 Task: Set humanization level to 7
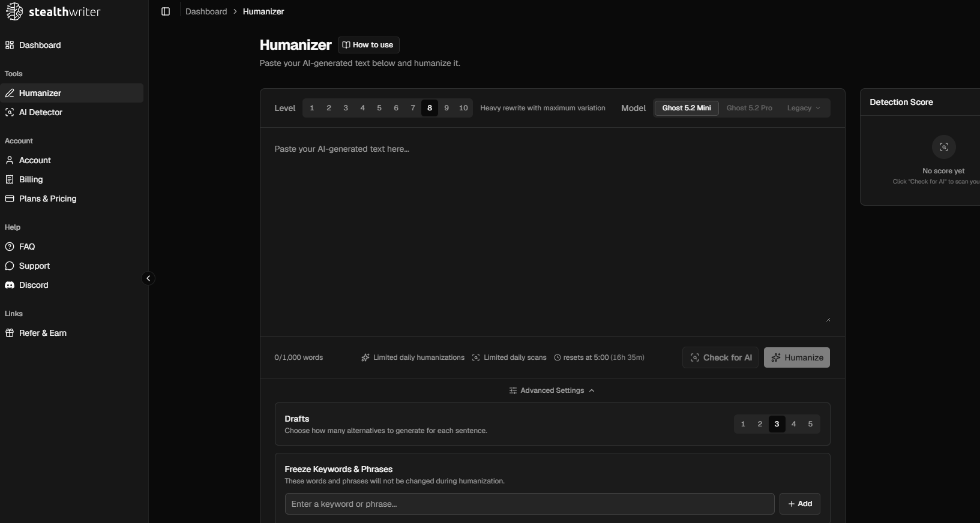coord(413,108)
